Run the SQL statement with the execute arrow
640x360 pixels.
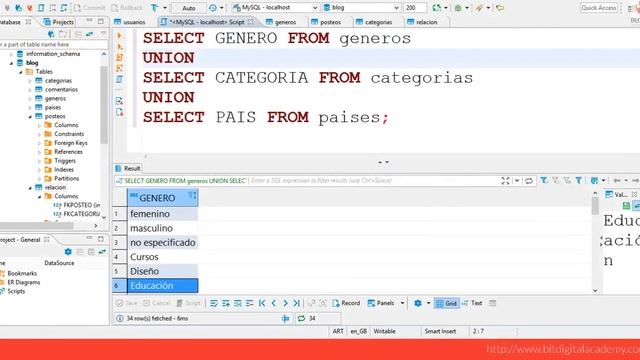(x=120, y=36)
